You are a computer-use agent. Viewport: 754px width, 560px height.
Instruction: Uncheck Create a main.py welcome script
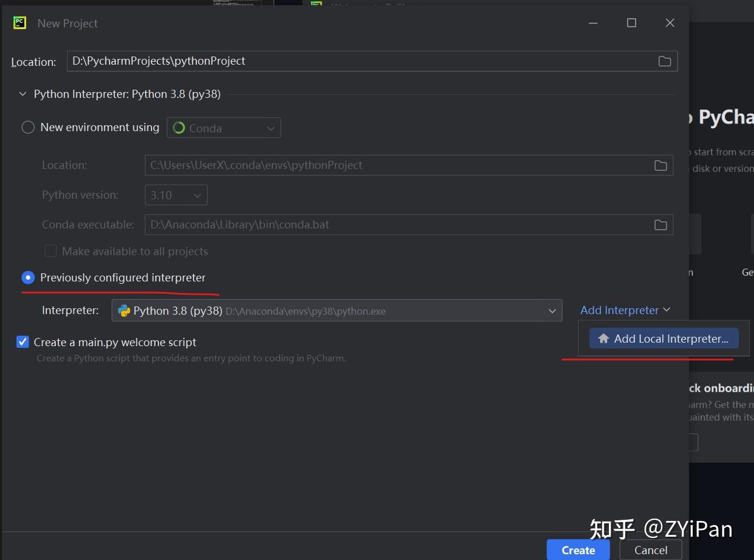pos(22,342)
